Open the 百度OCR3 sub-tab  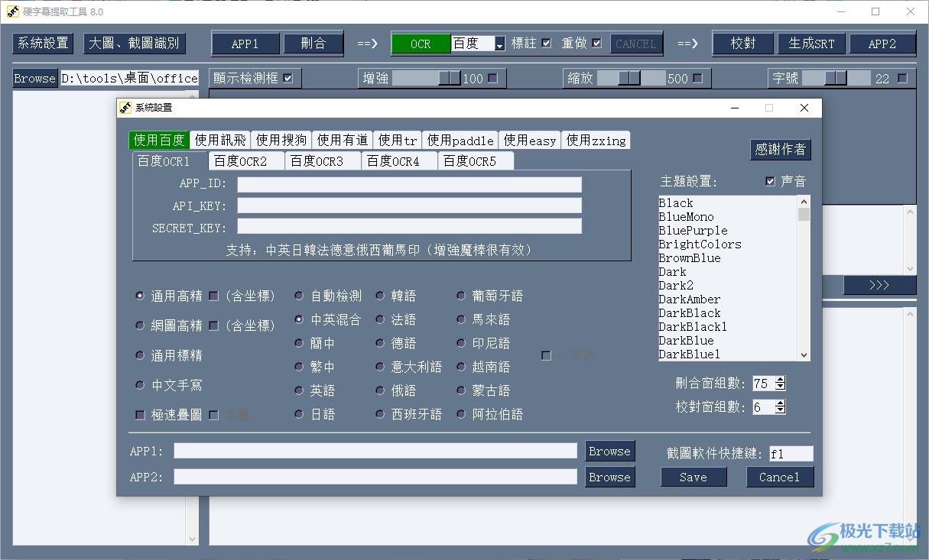pyautogui.click(x=323, y=161)
